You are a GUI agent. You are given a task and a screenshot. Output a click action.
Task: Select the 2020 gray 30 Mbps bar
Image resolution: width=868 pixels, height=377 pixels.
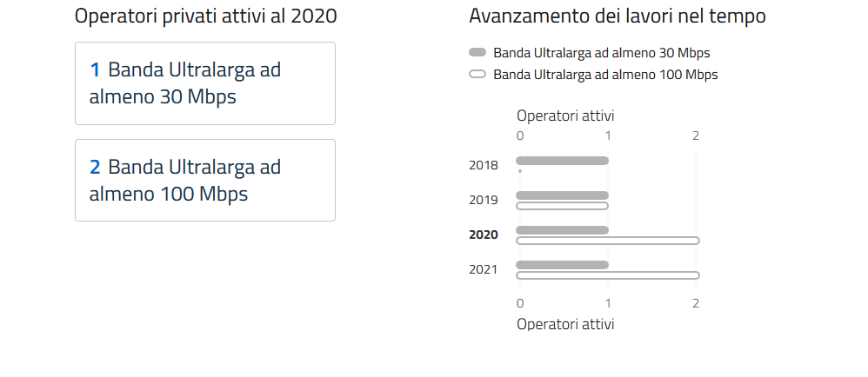point(562,230)
